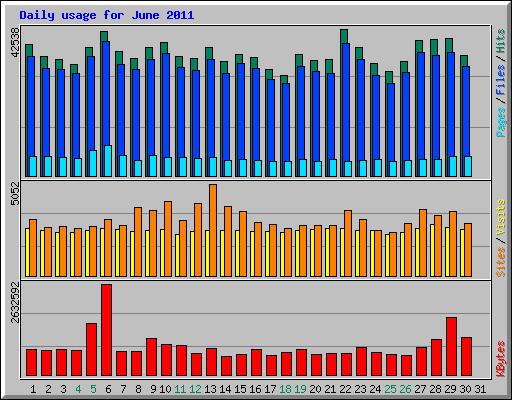512x400 pixels.
Task: Click the red KBytes bar for day 29
Action: click(451, 347)
